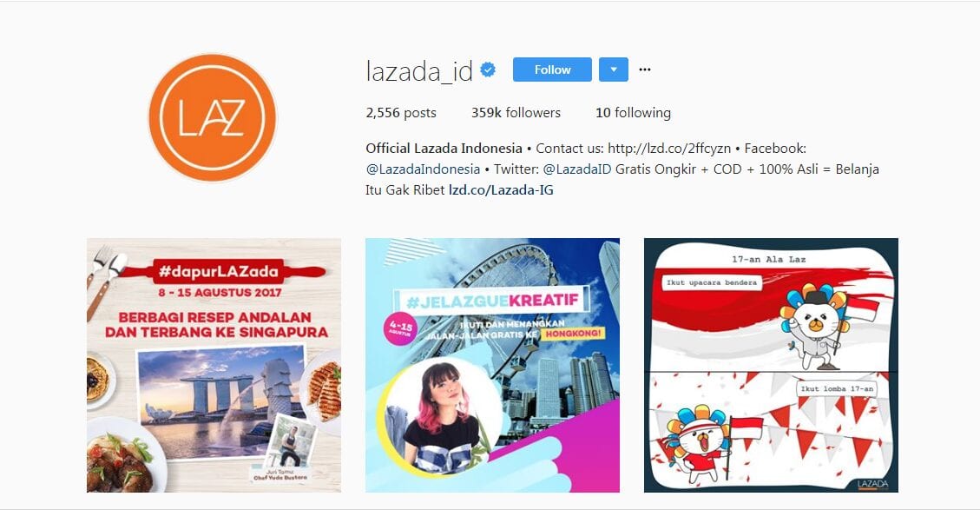Click the #JELAZGUEKREATIF hashtag banner
This screenshot has width=980, height=510.
[x=493, y=302]
